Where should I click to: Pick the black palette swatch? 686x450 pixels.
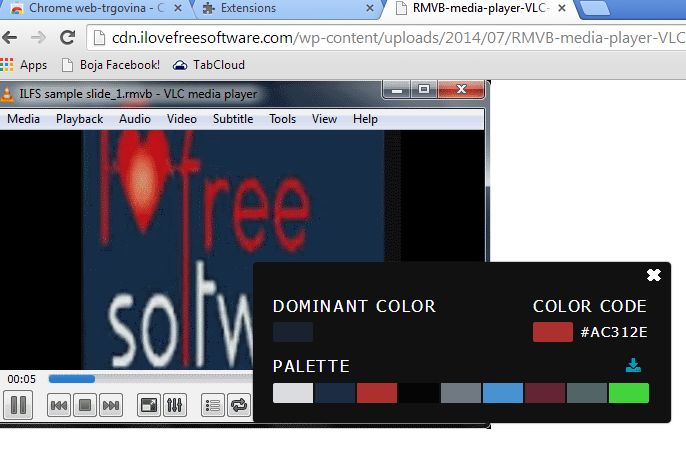pyautogui.click(x=419, y=393)
